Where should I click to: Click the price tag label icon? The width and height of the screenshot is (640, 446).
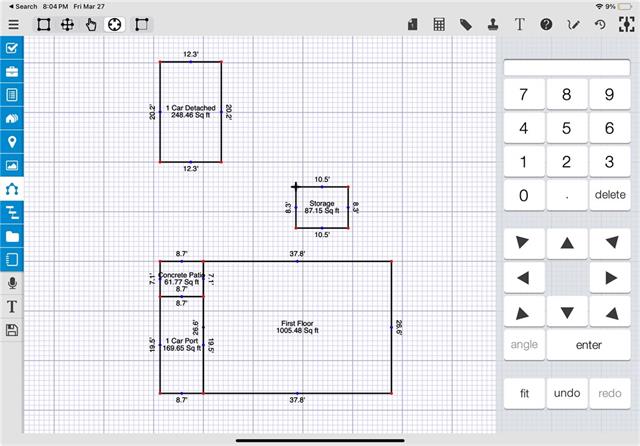[x=466, y=24]
